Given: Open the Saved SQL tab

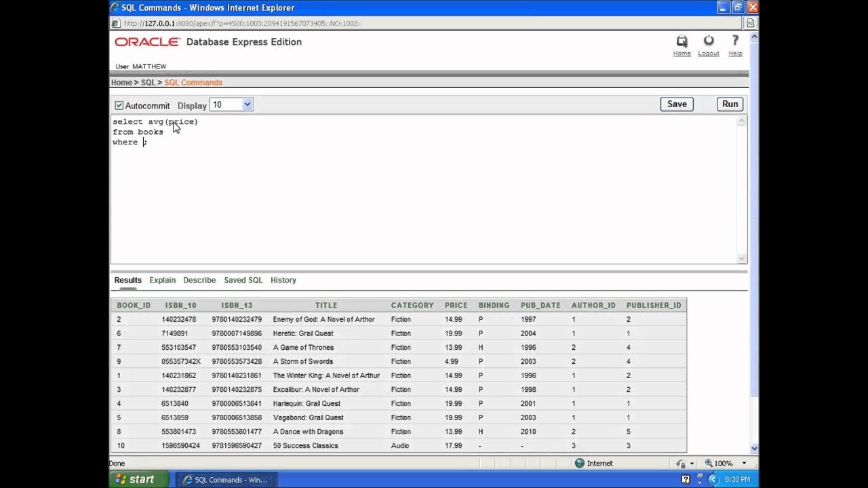Looking at the screenshot, I should tap(243, 280).
